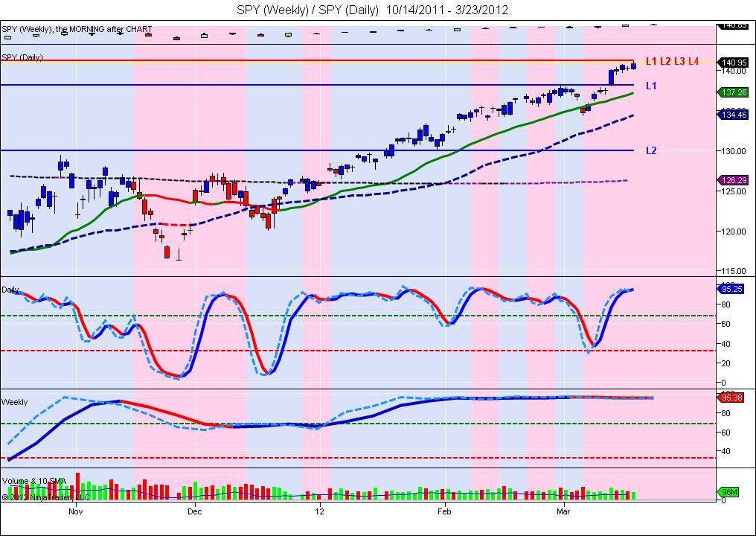
Task: Click the 120.00 price axis label
Action: point(734,231)
